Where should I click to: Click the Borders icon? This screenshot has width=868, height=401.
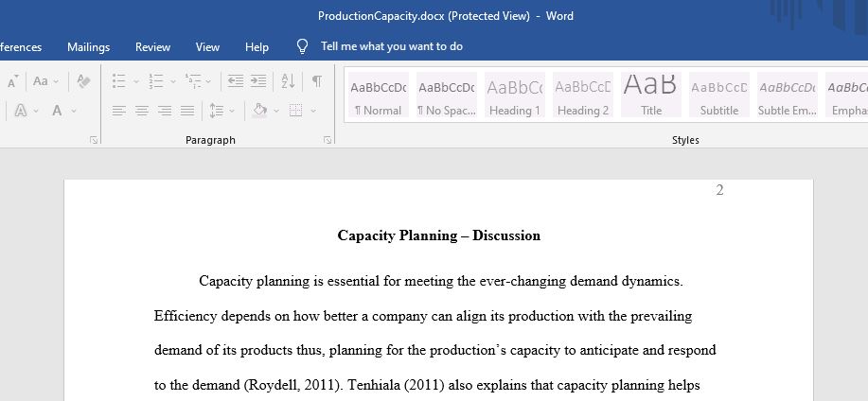point(296,112)
